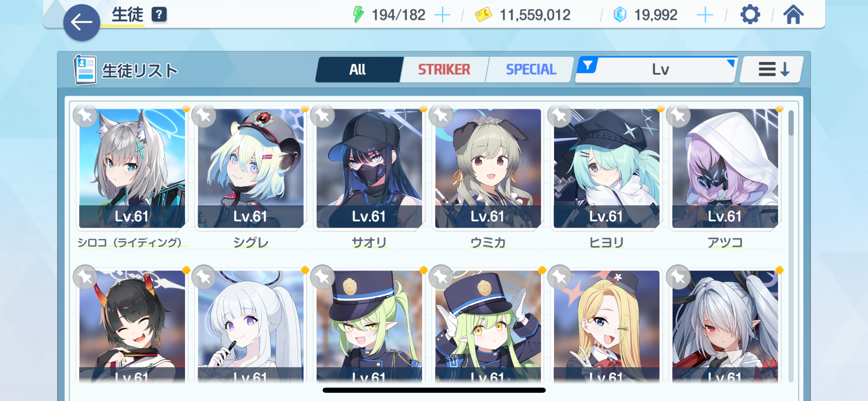Open settings with the gear icon
868x401 pixels.
pyautogui.click(x=750, y=15)
